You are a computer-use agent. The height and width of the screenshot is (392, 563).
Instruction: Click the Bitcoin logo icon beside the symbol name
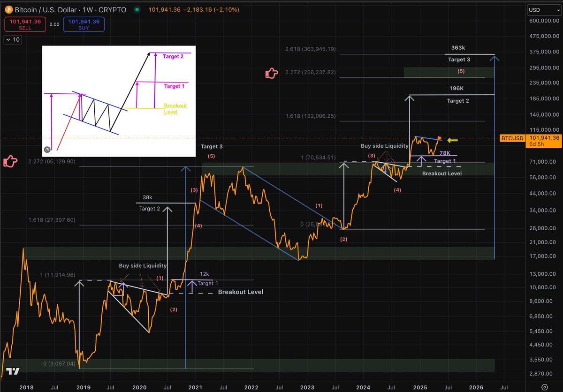9,9
